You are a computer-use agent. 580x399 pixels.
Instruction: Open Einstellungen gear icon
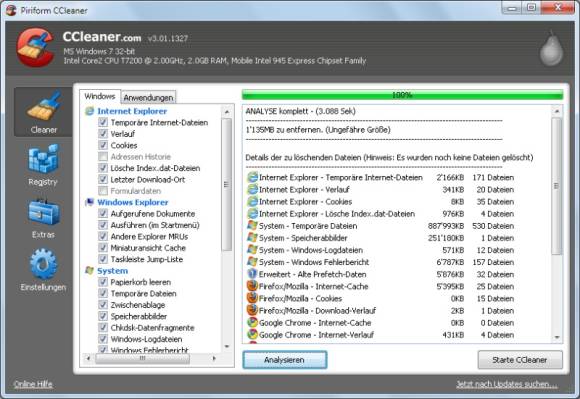pos(44,264)
